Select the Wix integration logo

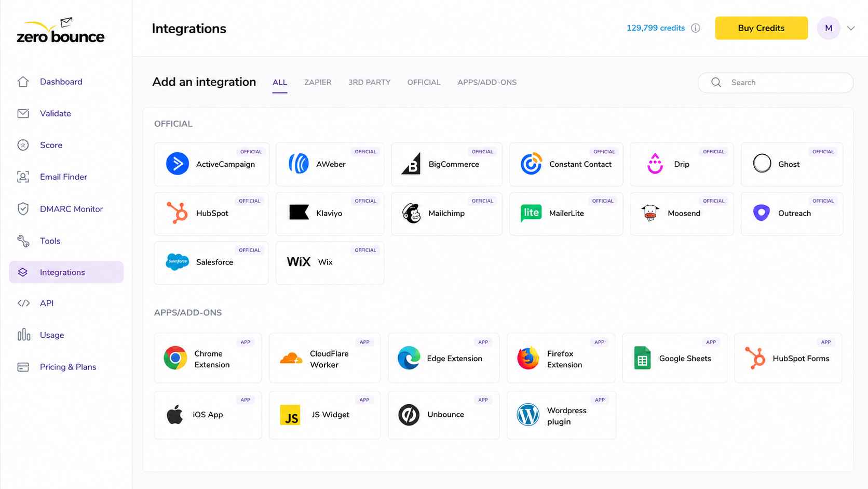[299, 262]
